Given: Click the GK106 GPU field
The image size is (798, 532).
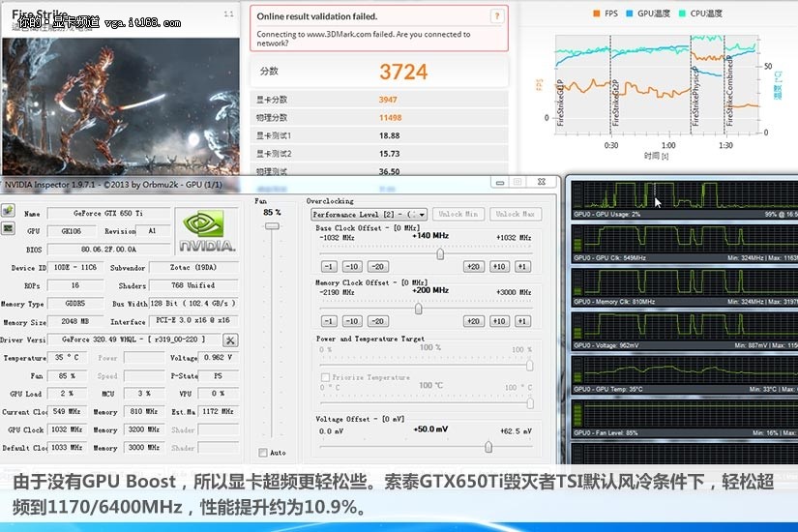Looking at the screenshot, I should [72, 231].
